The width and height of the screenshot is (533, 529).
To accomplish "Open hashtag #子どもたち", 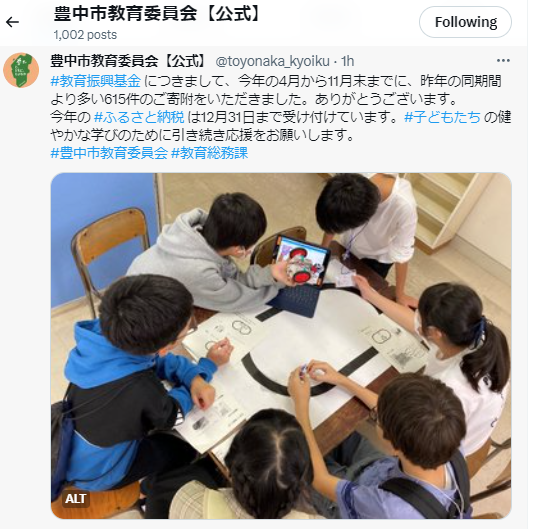I will click(442, 117).
